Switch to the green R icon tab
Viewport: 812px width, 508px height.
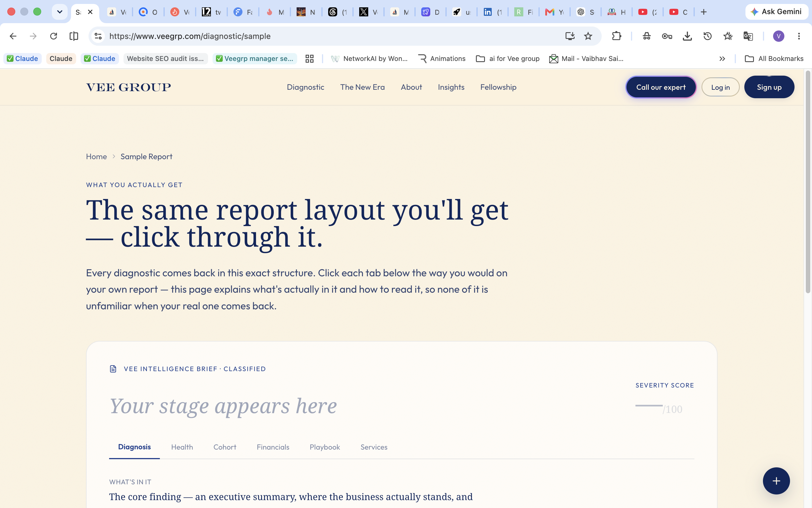[x=524, y=12]
